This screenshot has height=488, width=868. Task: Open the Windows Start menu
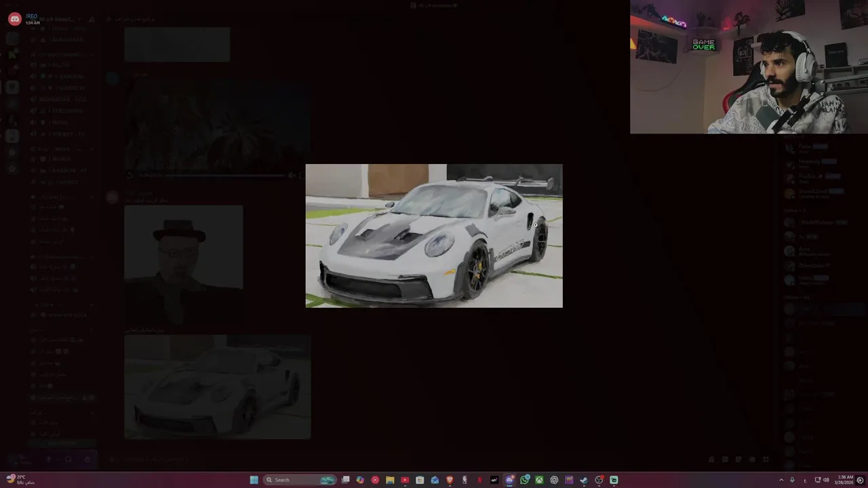click(x=254, y=480)
